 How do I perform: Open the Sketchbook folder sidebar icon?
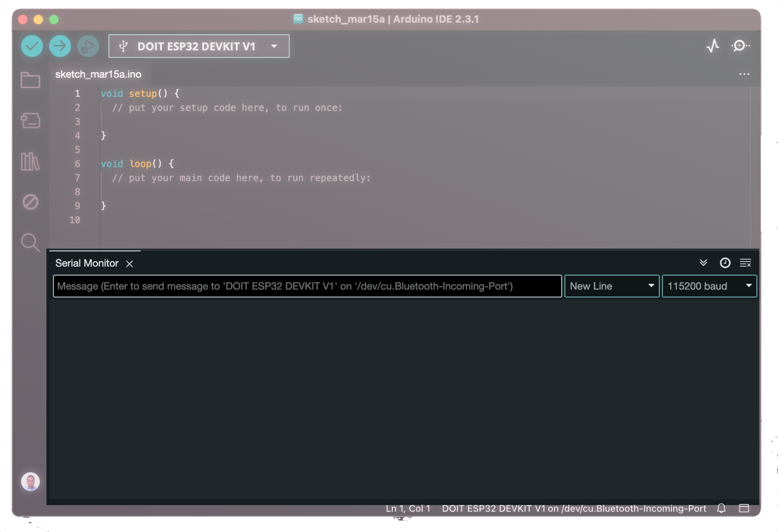(x=30, y=80)
